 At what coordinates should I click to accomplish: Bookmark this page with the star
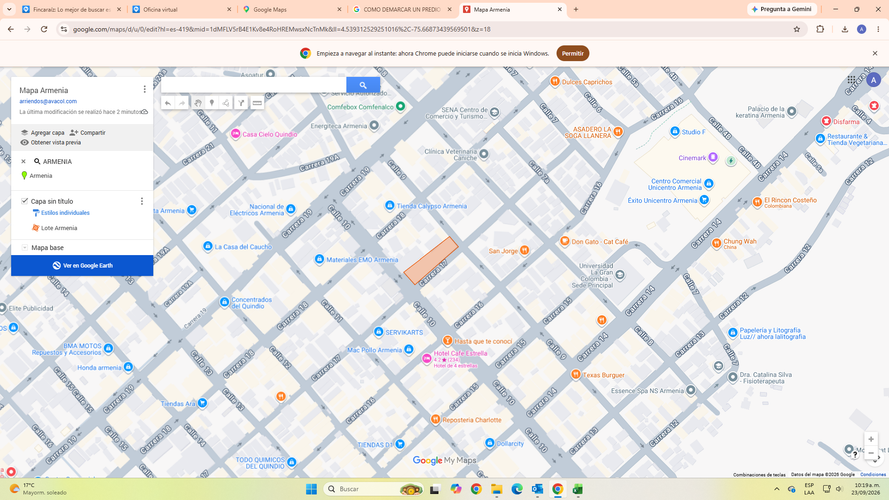click(x=797, y=29)
